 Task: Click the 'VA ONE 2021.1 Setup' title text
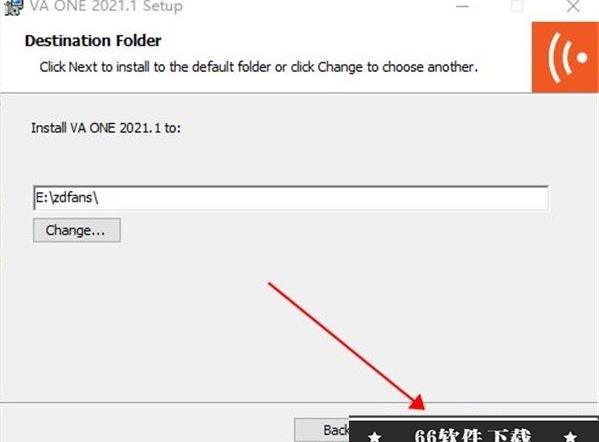click(107, 6)
